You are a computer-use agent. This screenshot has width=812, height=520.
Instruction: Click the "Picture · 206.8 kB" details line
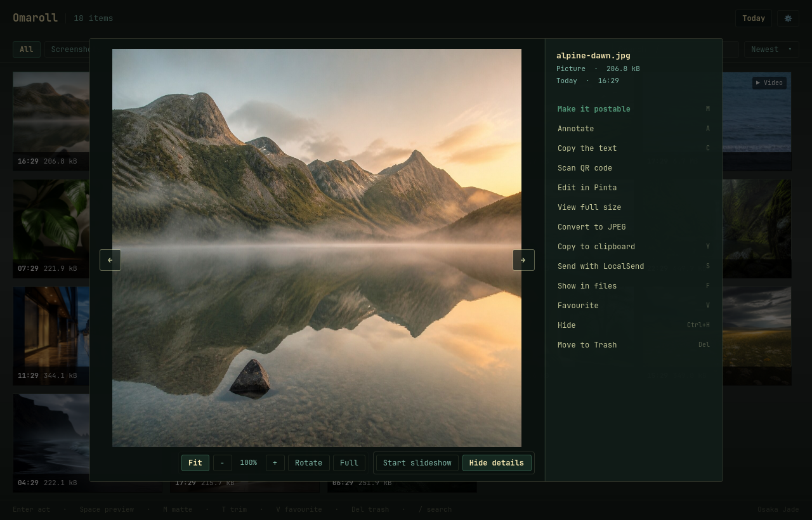[x=598, y=68]
